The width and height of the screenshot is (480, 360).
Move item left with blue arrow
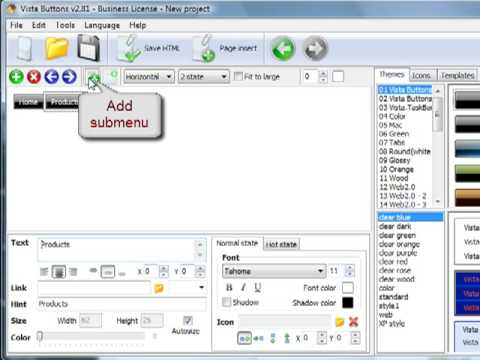52,77
